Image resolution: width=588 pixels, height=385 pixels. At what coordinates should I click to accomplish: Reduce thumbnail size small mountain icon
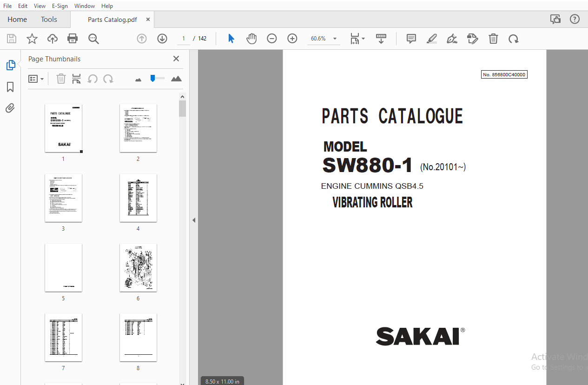point(138,80)
